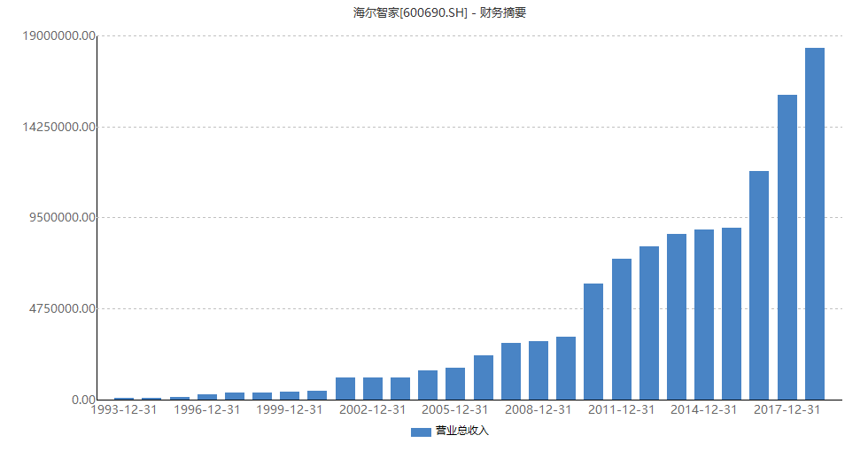Viewport: 868px width, 451px height.
Task: Select the y-axis label 19000000.00
Action: 59,36
